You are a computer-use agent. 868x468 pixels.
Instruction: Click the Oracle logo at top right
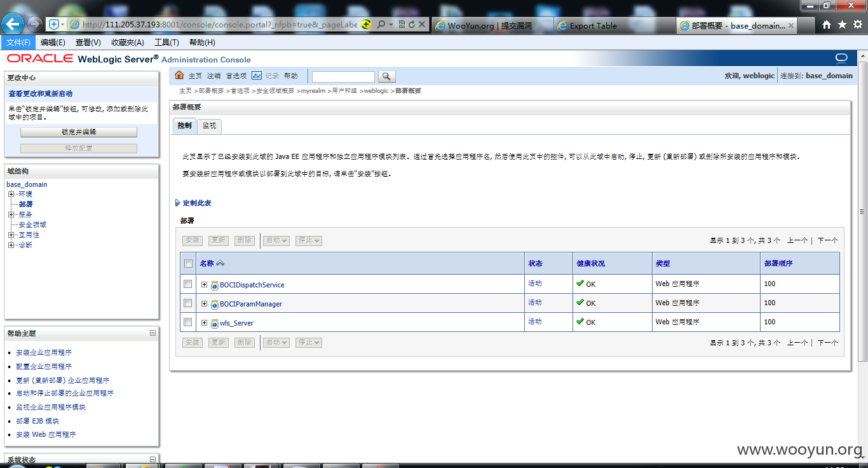pyautogui.click(x=842, y=59)
